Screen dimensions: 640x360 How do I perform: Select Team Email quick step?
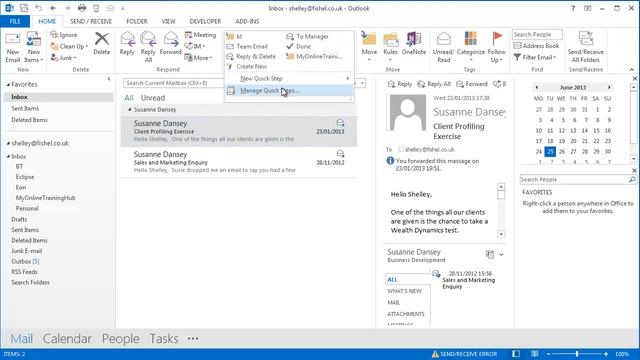[247, 47]
